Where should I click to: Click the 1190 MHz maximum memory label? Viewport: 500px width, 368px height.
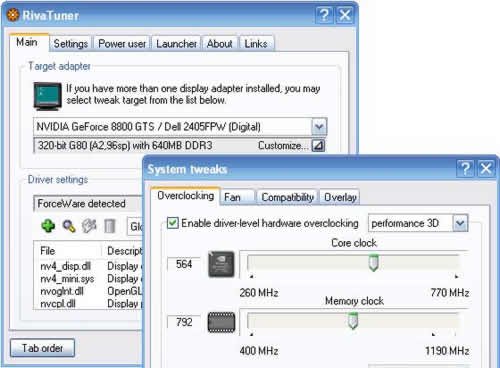(x=447, y=351)
